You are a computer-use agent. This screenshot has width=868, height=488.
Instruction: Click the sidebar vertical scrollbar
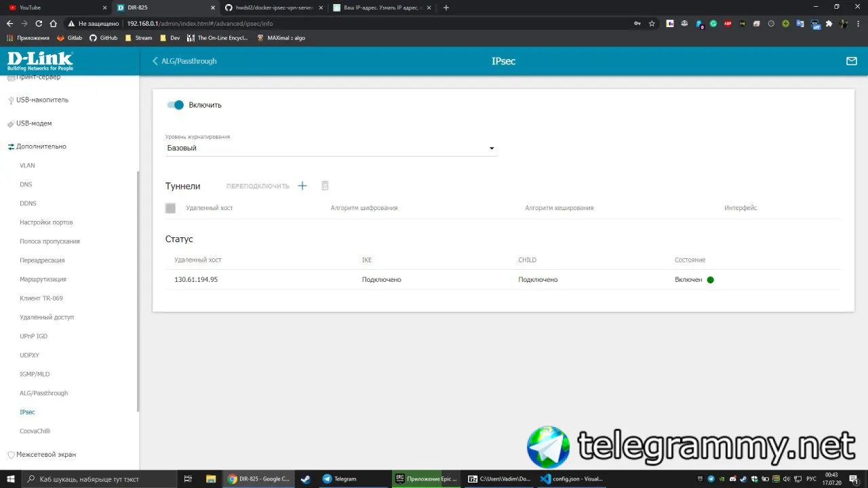138,291
